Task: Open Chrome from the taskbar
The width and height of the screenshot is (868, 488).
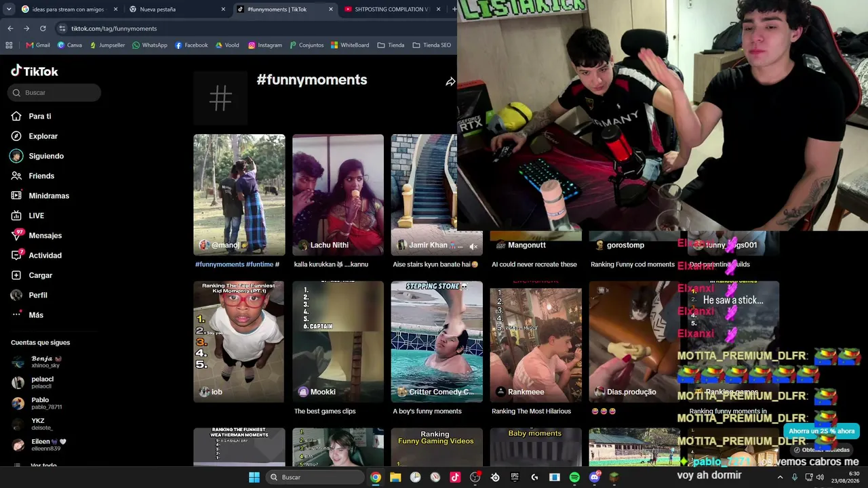Action: pyautogui.click(x=376, y=477)
